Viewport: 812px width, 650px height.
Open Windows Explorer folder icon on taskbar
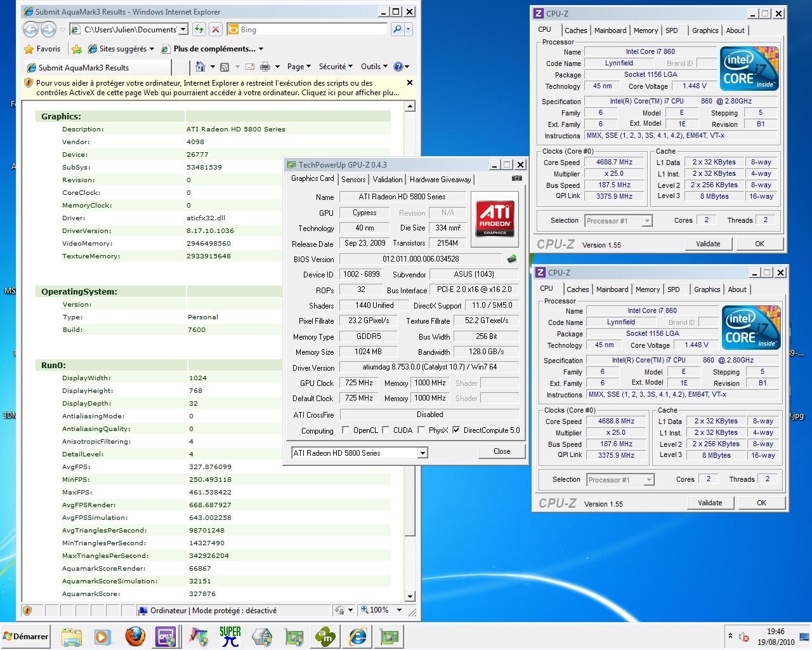(71, 637)
